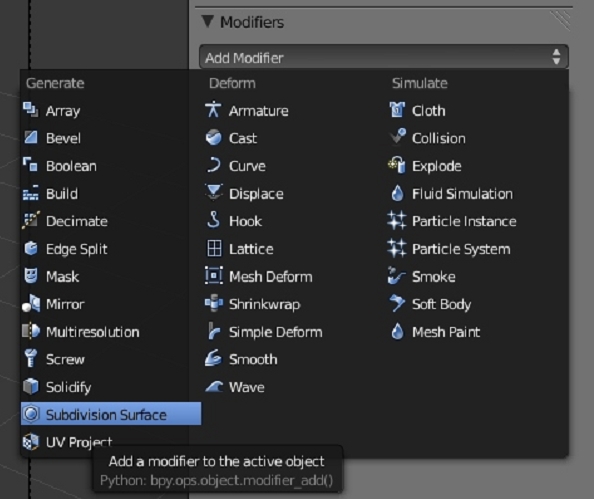Screen dimensions: 594x499
Task: Click the UV Project icon
Action: tap(30, 442)
